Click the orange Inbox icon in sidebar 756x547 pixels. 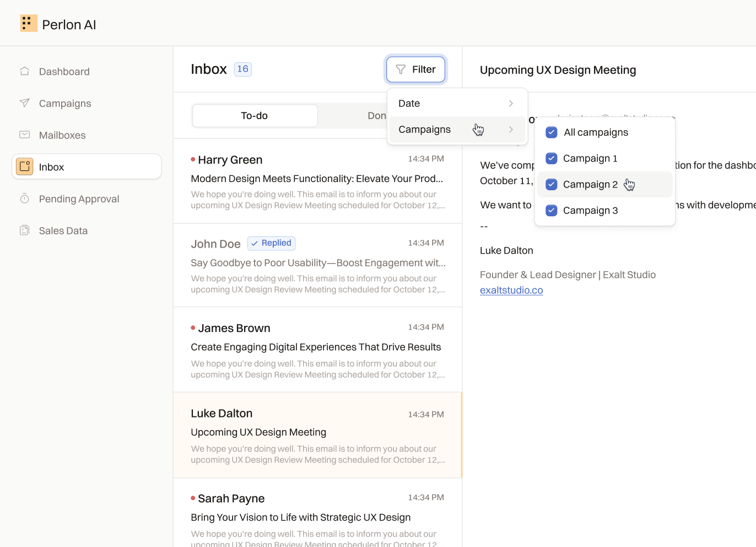[25, 167]
